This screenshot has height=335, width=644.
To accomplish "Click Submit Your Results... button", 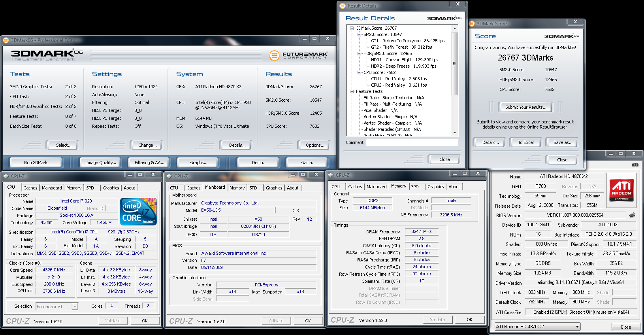I will point(525,107).
